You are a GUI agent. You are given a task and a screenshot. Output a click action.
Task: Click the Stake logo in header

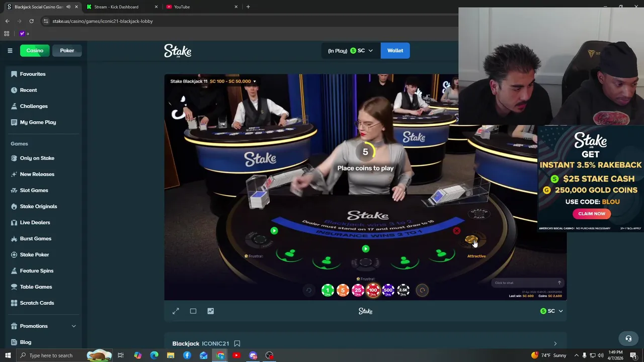coord(178,51)
